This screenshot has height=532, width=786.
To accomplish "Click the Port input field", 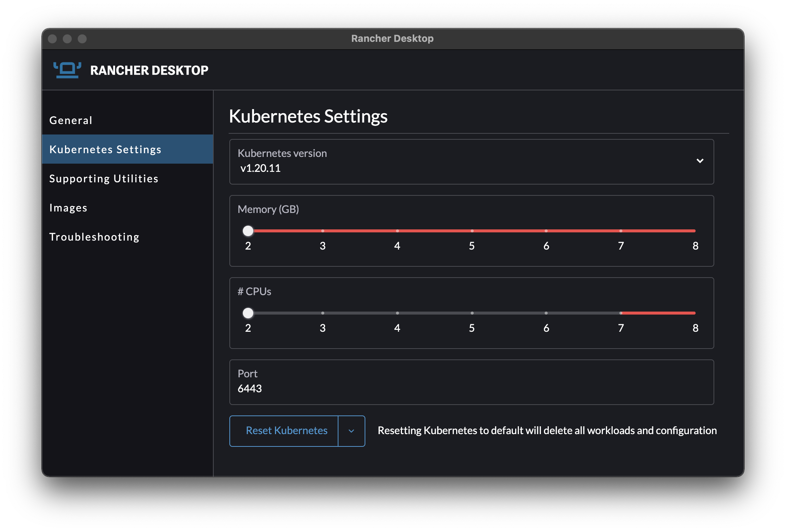I will pyautogui.click(x=471, y=382).
